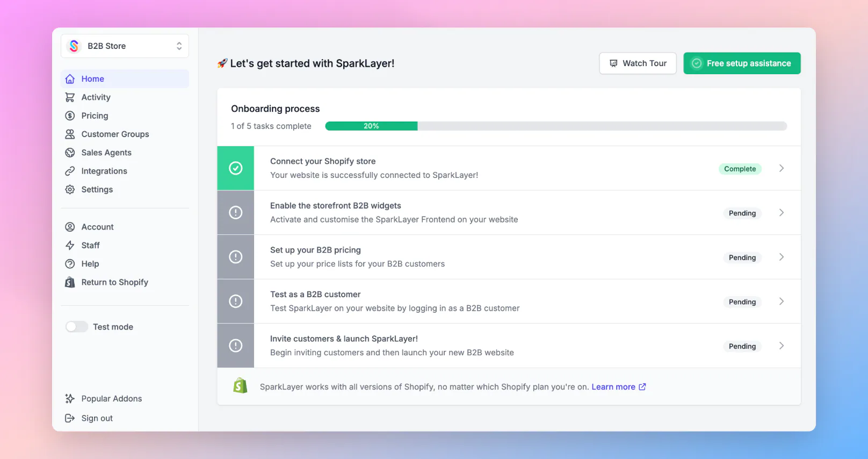868x459 pixels.
Task: Click the alert icon beside Test as a B2B customer
Action: 236,302
